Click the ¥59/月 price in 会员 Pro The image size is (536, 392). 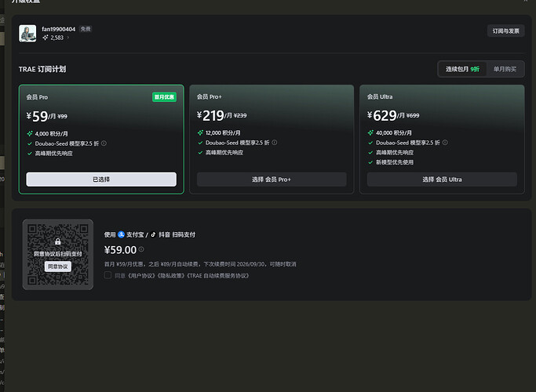(x=41, y=117)
